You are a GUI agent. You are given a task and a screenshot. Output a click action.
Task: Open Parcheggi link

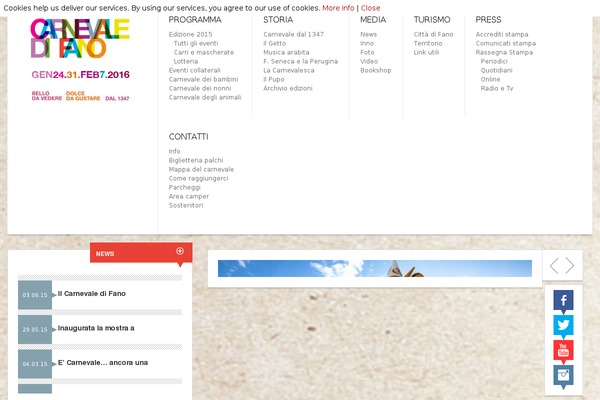tap(184, 187)
